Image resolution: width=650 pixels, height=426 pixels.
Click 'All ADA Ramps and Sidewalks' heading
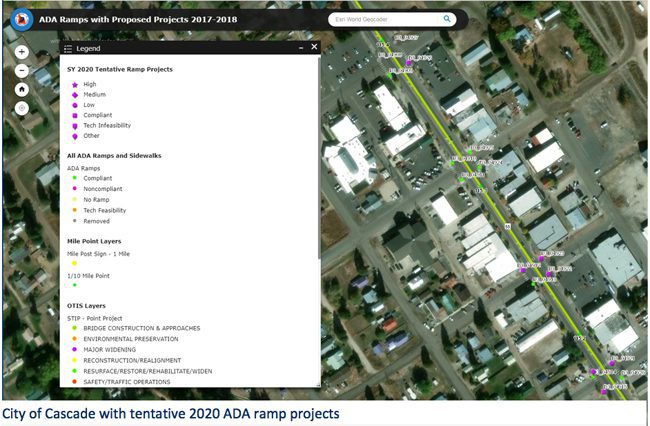114,156
